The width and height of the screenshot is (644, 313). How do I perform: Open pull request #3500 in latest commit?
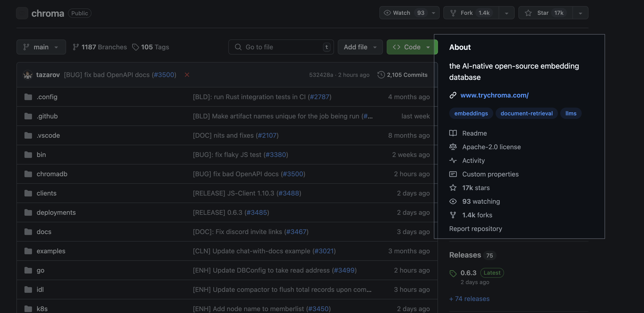[x=164, y=75]
